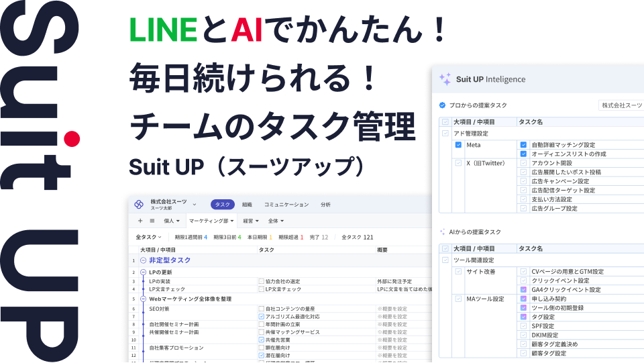The height and width of the screenshot is (363, 644).
Task: Filter by 期限超過 count
Action: [x=290, y=238]
